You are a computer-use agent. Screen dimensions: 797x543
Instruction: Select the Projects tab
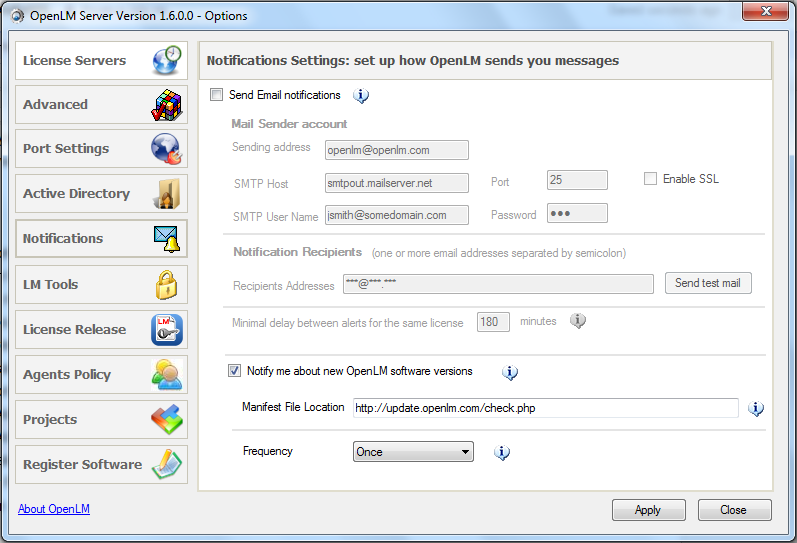pos(102,419)
